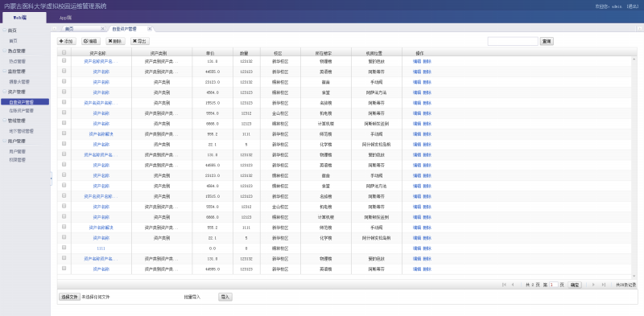Screen dimensions: 644x316
Task: Go to first page icon in pager
Action: [504, 285]
